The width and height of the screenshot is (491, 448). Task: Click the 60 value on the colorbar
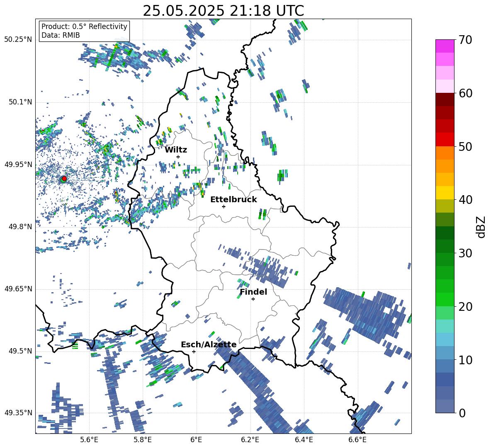point(465,93)
